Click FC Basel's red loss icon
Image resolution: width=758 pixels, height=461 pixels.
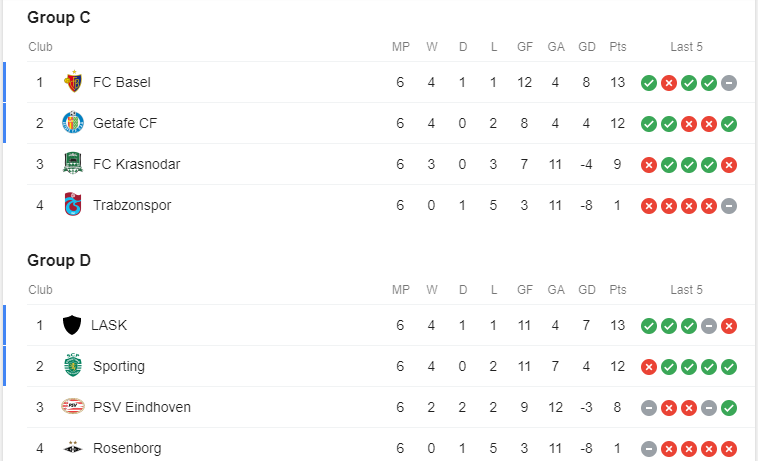pyautogui.click(x=669, y=83)
